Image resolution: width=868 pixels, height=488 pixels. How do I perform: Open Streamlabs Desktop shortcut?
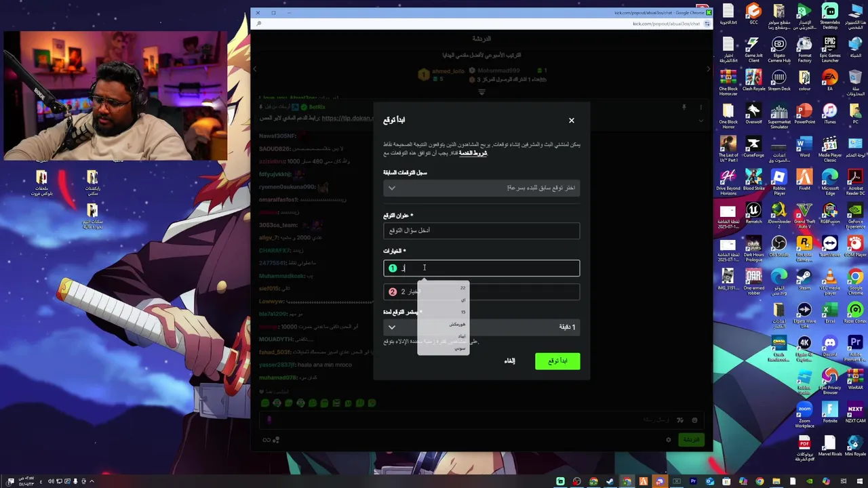[830, 16]
